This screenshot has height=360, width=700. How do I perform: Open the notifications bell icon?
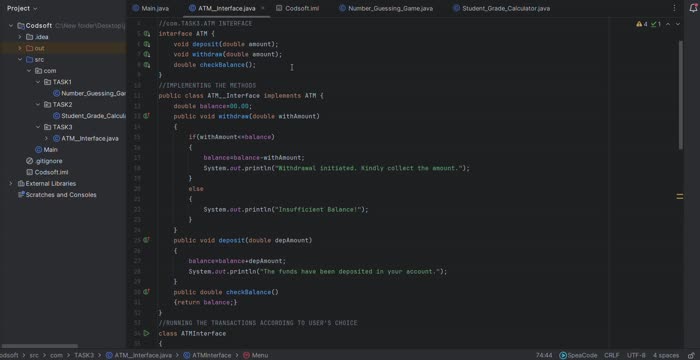click(693, 8)
